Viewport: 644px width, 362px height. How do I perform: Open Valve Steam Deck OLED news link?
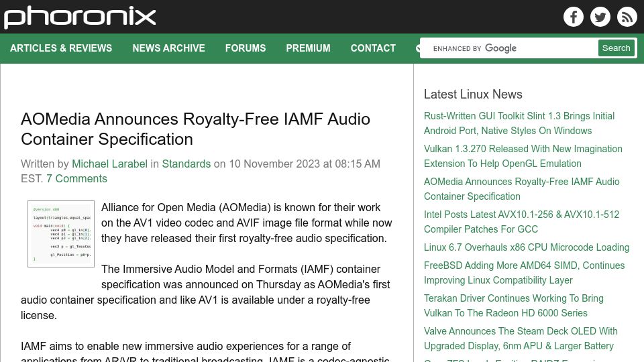[x=521, y=338]
